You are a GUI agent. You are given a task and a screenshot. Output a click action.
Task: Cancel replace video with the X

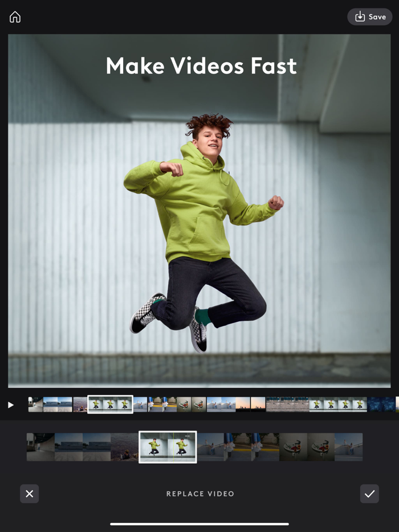point(30,494)
